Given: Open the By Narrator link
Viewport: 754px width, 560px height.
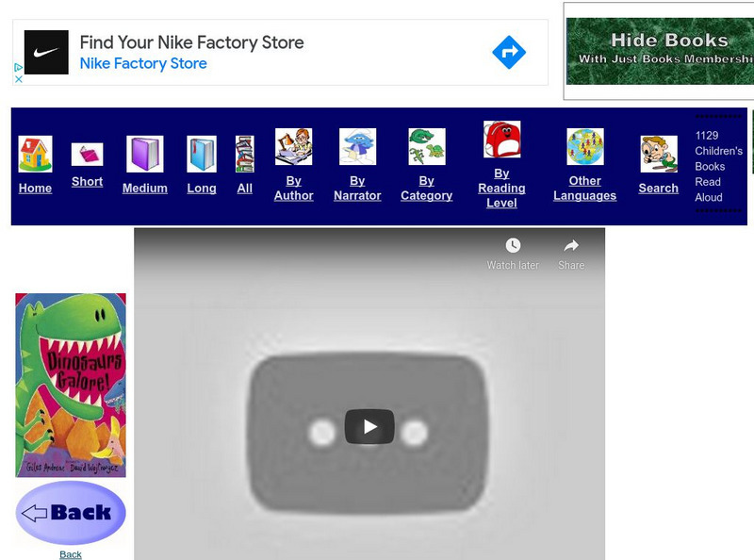Looking at the screenshot, I should click(x=357, y=189).
